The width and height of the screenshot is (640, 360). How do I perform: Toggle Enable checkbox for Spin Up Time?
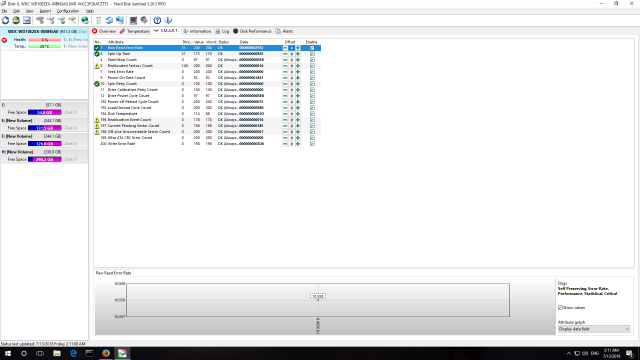point(312,54)
